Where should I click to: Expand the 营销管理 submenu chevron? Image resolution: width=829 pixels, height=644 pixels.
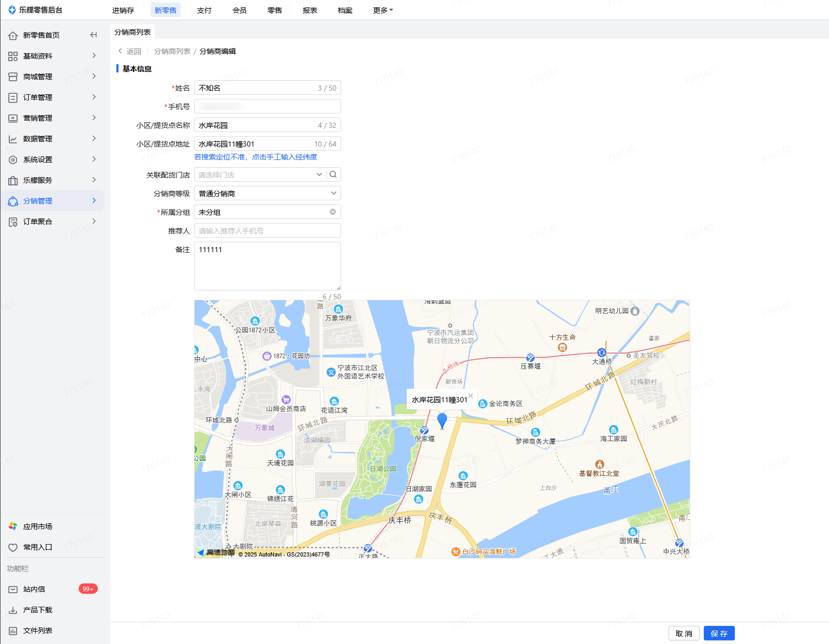coord(94,118)
